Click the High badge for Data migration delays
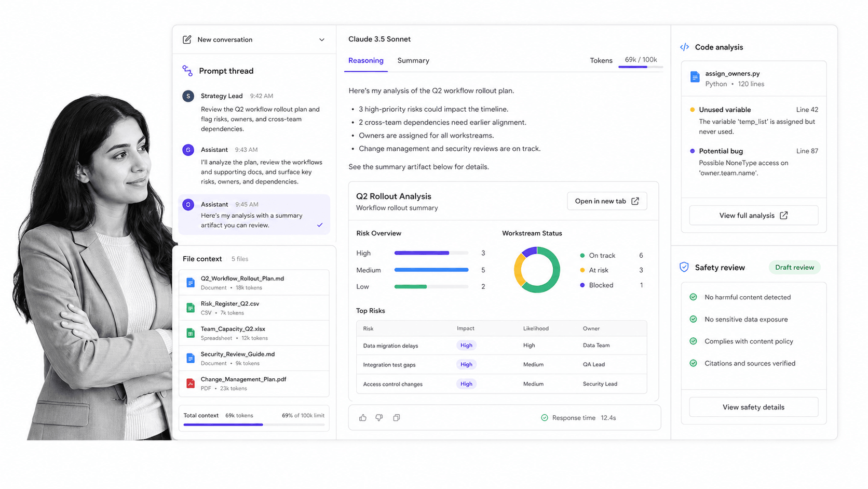 (466, 346)
